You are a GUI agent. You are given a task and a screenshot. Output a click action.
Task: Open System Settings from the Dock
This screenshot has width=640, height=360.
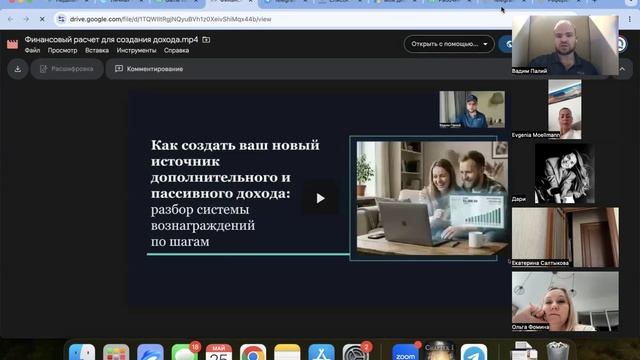tap(356, 353)
